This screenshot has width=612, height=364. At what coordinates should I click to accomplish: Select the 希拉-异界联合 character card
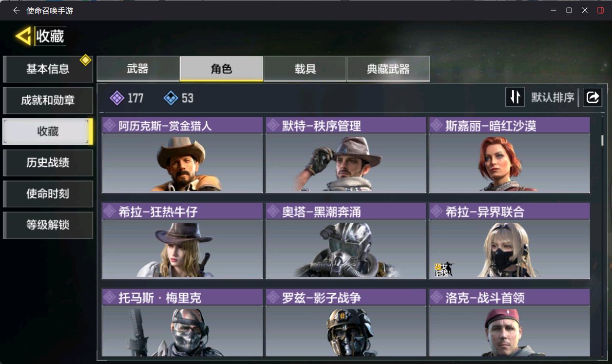[x=509, y=241]
